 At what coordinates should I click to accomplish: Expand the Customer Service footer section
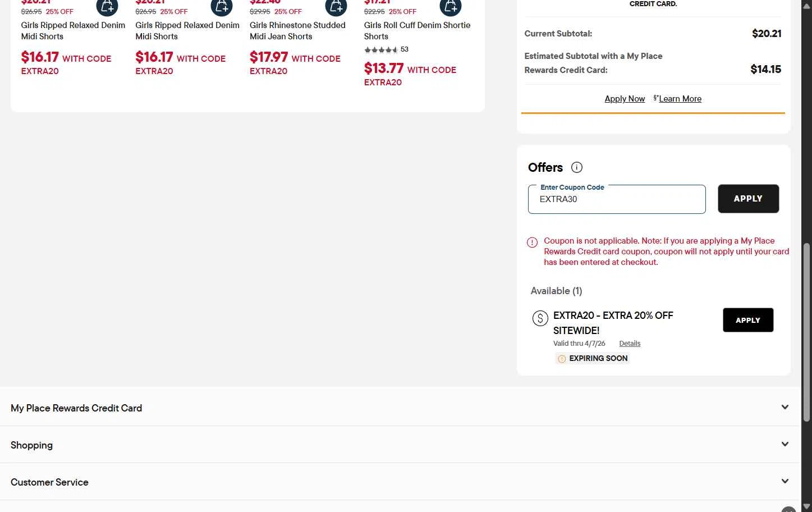[x=400, y=482]
